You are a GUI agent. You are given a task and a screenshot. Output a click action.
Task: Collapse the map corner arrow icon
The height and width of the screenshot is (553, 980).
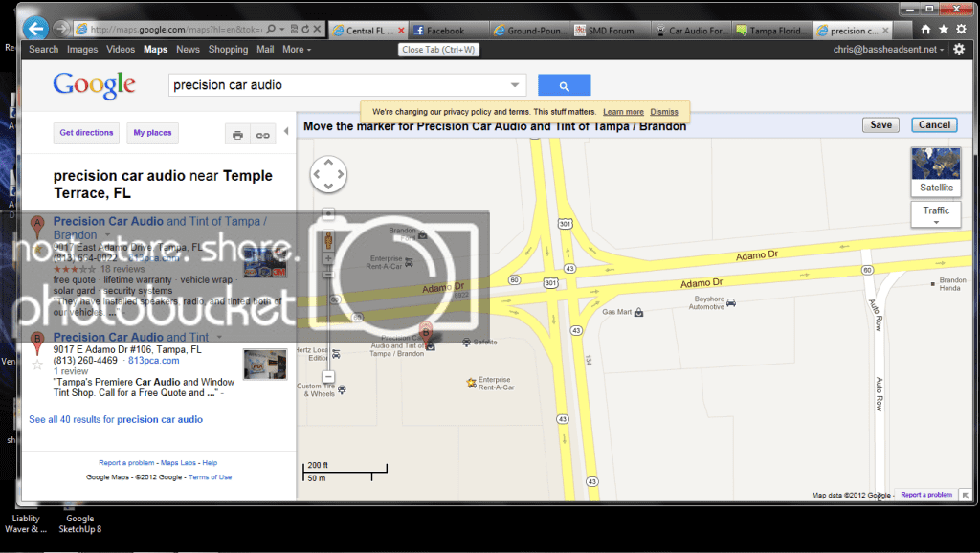click(x=966, y=495)
